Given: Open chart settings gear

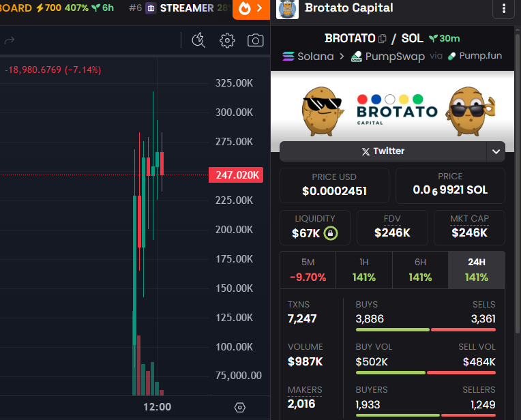Looking at the screenshot, I should [x=227, y=40].
